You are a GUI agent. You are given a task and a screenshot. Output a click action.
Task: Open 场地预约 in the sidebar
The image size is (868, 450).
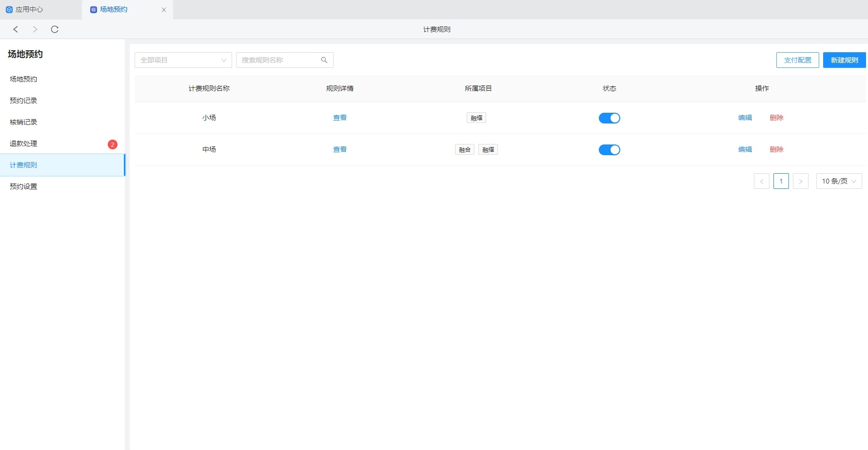(x=62, y=79)
